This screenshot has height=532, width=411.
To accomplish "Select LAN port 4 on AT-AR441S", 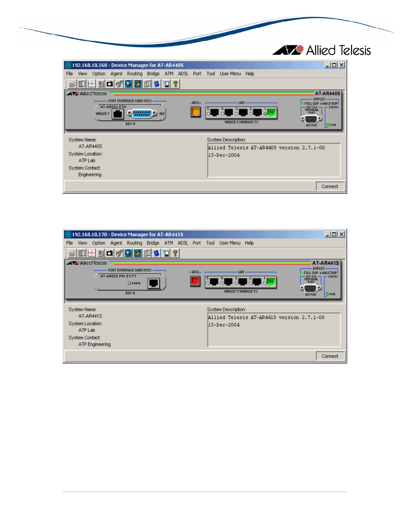I will [228, 282].
